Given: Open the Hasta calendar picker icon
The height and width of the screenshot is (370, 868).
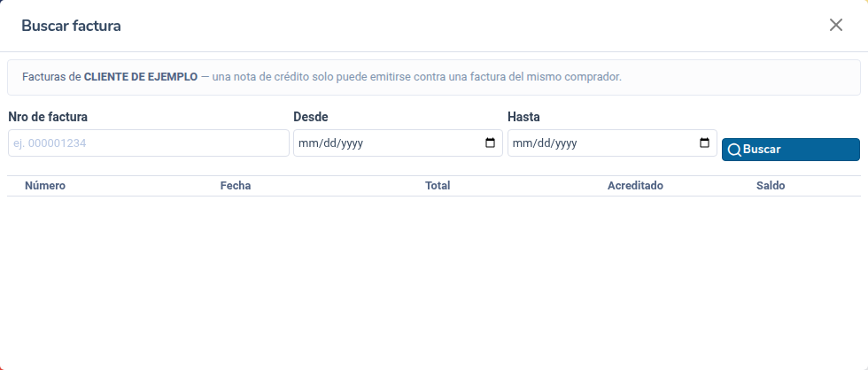Looking at the screenshot, I should 704,143.
